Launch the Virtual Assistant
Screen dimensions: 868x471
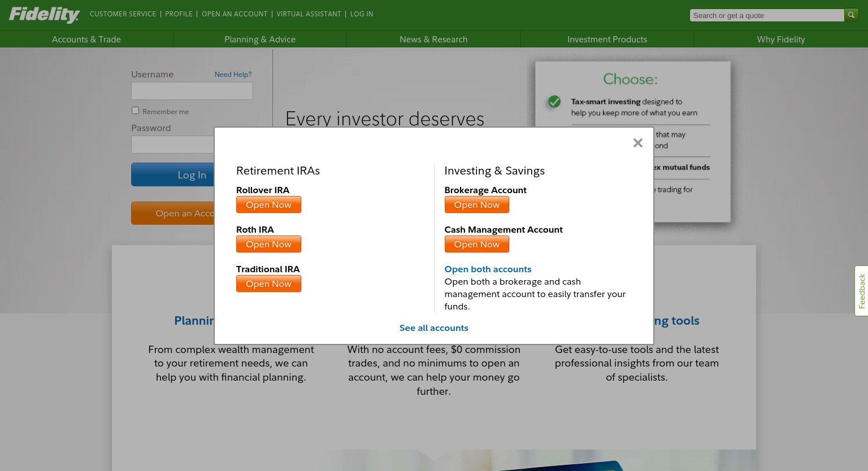pyautogui.click(x=309, y=14)
